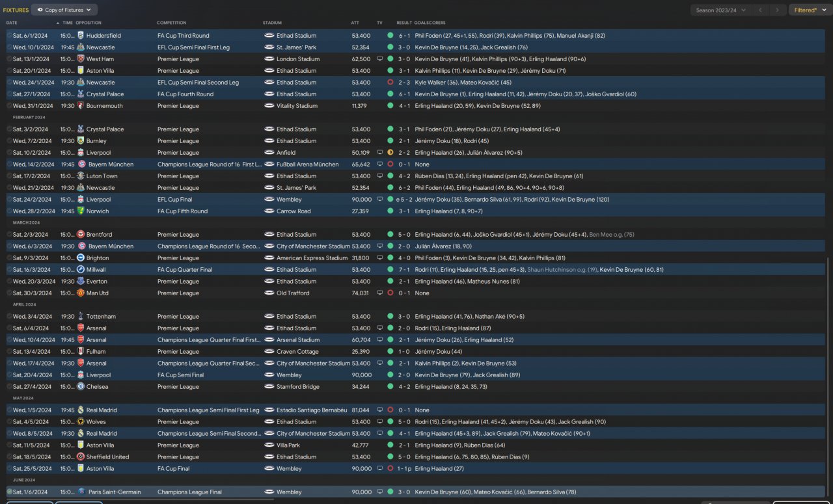
Task: Open the Season 2023/24 dropdown
Action: (x=720, y=10)
